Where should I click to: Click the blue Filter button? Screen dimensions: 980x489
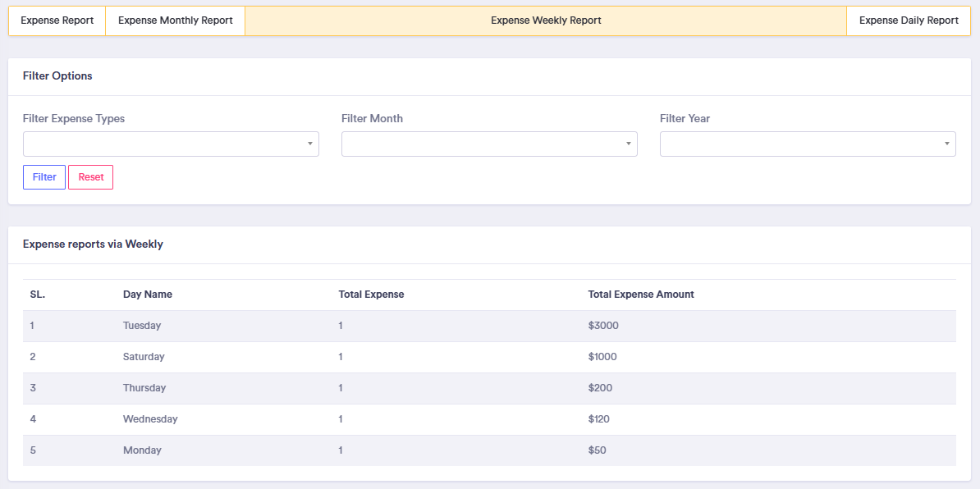tap(44, 177)
